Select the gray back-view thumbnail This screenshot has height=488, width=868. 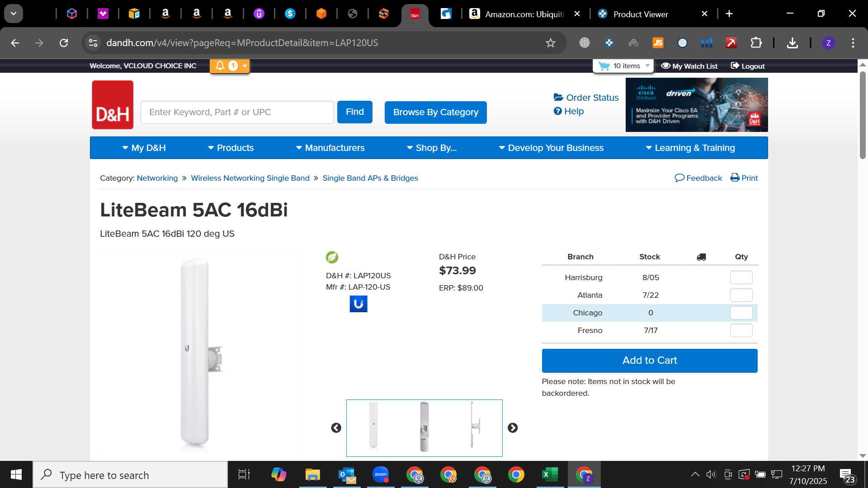point(424,427)
